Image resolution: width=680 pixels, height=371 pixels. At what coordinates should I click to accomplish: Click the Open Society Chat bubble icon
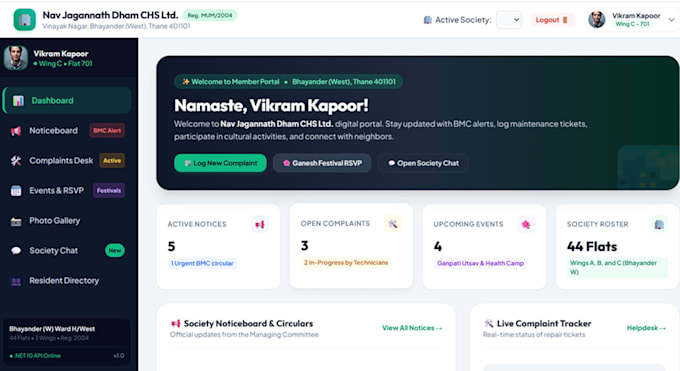391,163
